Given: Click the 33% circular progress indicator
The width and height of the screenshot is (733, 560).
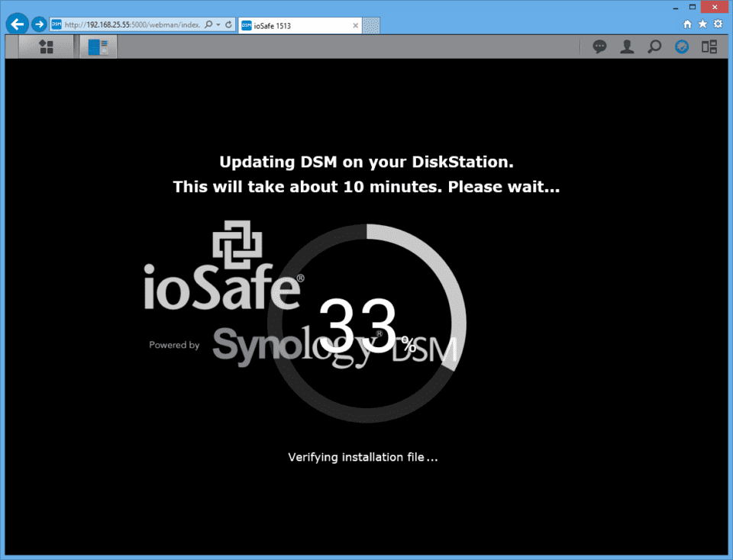Looking at the screenshot, I should click(367, 323).
